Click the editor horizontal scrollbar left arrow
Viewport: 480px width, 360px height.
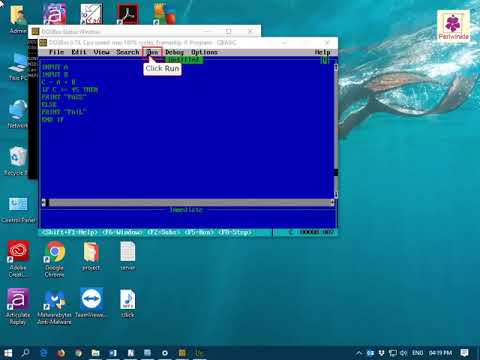point(43,202)
